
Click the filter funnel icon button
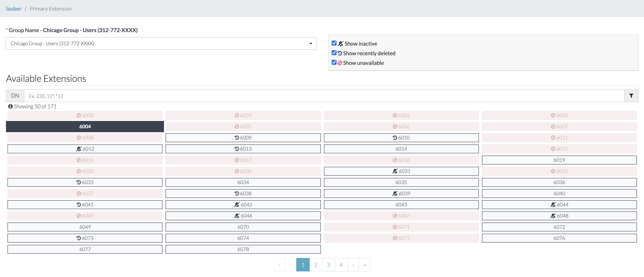point(631,96)
